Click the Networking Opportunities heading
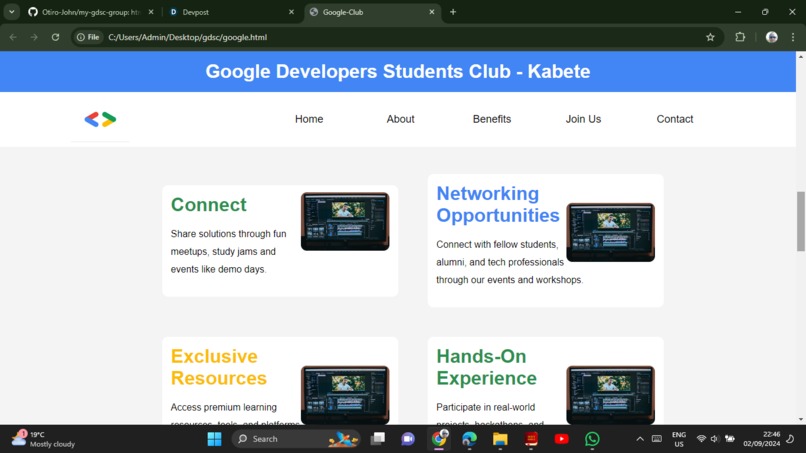806x453 pixels. tap(498, 205)
